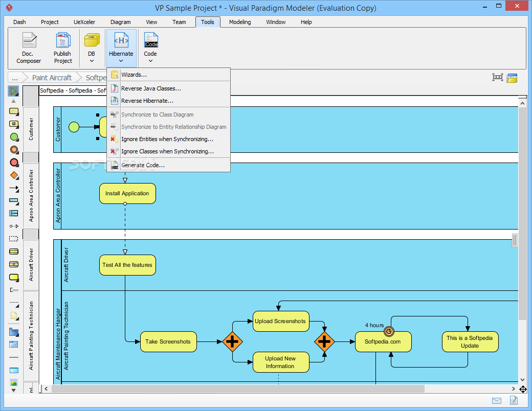532x411 pixels.
Task: Select the Sub-Process tool in palette
Action: click(14, 124)
